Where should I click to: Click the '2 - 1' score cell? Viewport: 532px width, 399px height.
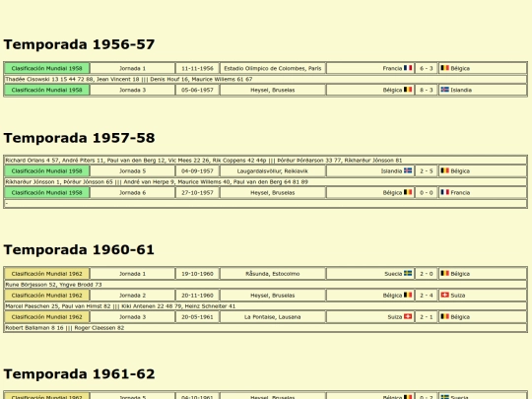pyautogui.click(x=427, y=317)
